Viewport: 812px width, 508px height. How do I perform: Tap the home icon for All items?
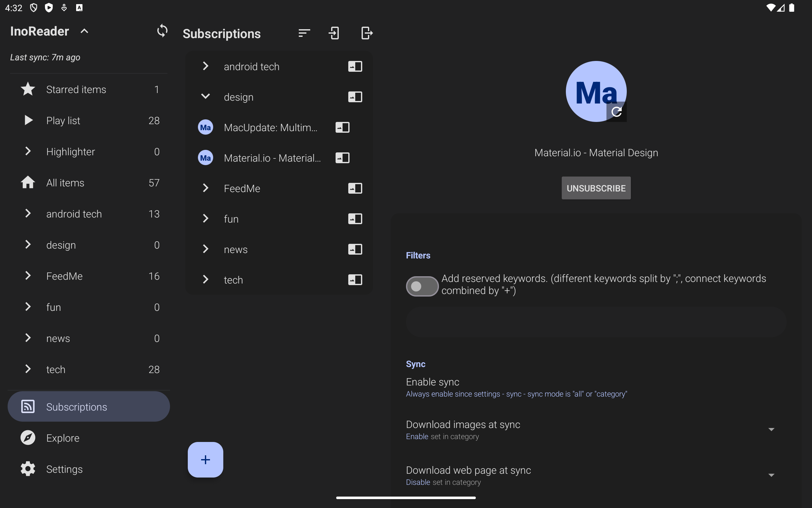point(28,183)
